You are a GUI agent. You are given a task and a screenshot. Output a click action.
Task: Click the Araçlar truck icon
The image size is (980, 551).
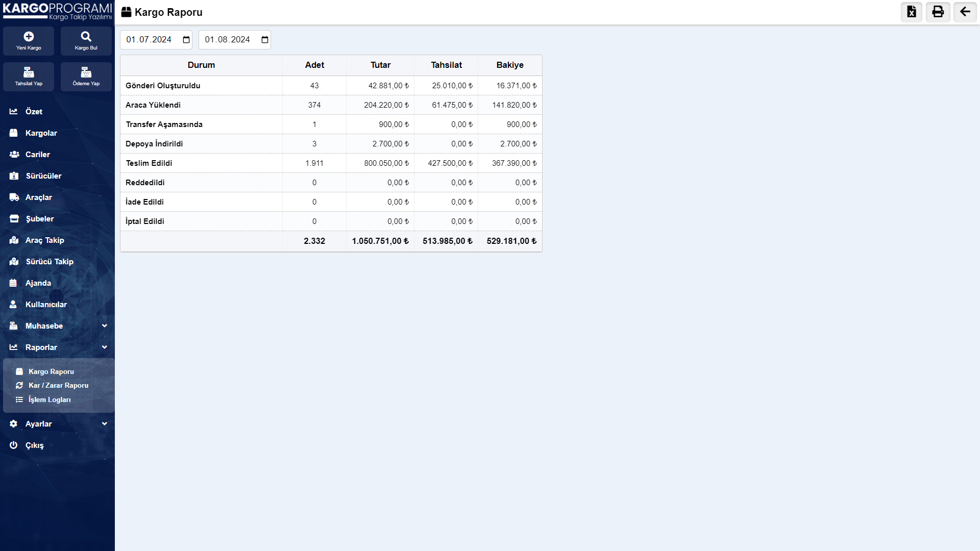pyautogui.click(x=14, y=197)
